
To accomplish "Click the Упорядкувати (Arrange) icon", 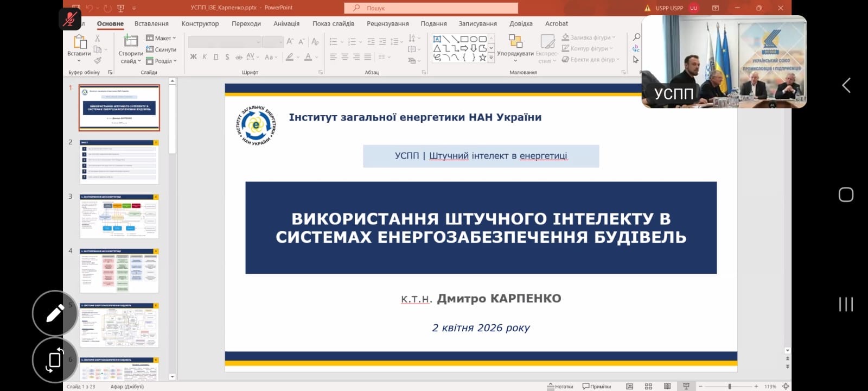I will (515, 41).
